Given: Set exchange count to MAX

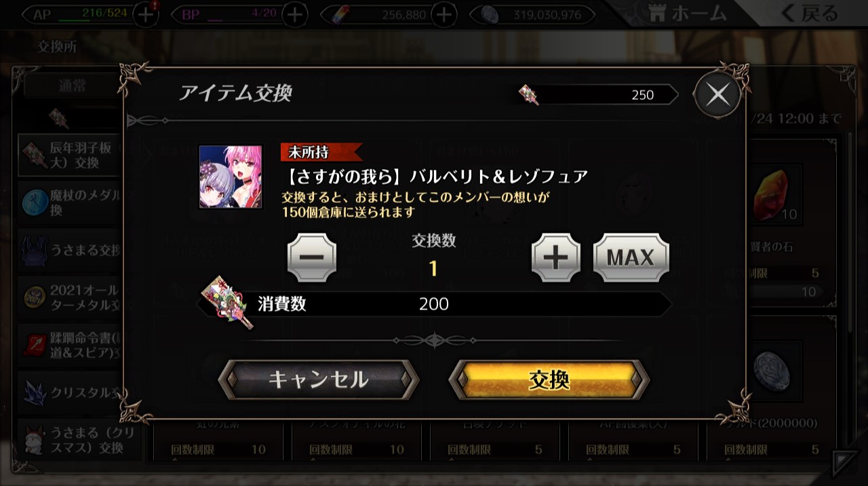Looking at the screenshot, I should click(x=631, y=258).
